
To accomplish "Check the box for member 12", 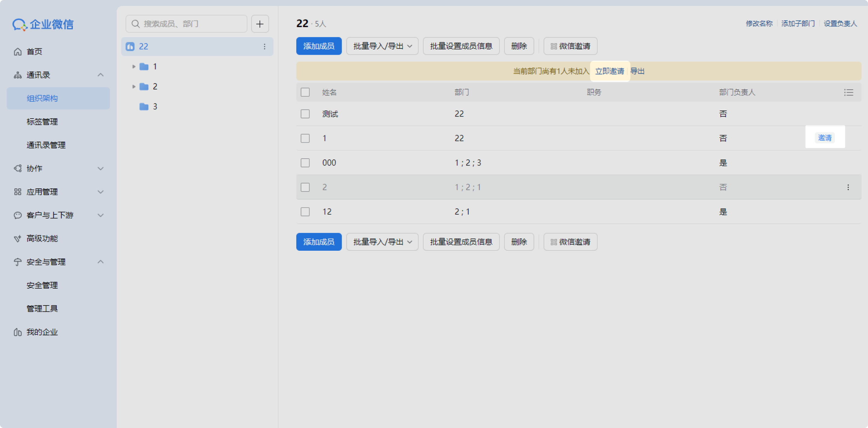I will 305,212.
